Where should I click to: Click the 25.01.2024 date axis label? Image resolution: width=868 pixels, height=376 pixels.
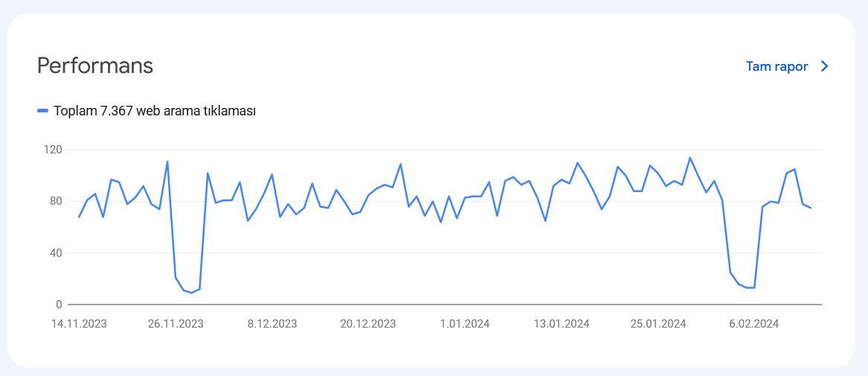pyautogui.click(x=658, y=324)
